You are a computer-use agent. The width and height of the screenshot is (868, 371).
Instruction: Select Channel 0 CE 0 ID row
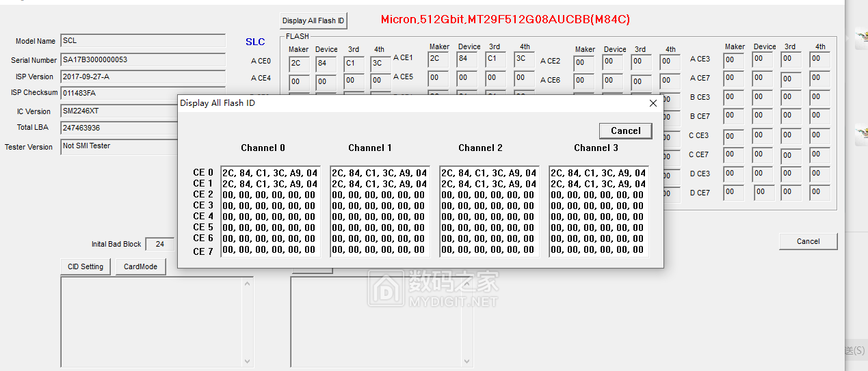(269, 173)
